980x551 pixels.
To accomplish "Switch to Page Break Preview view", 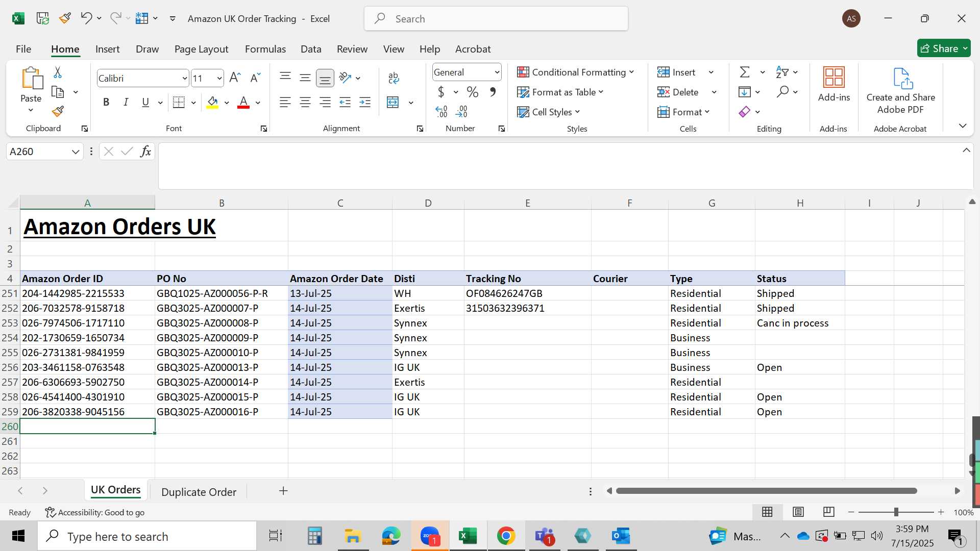I will 829,512.
